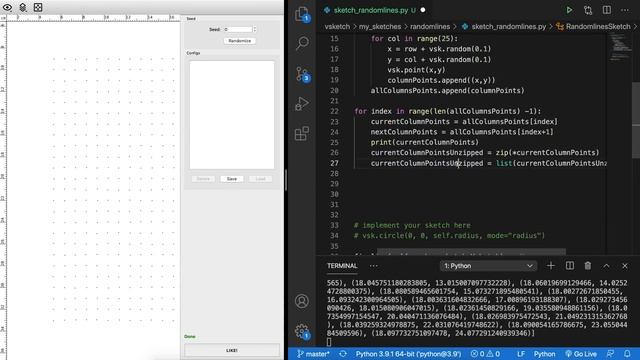The image size is (640, 360).
Task: Maximize panel with chevron up icon
Action: pyautogui.click(x=607, y=266)
